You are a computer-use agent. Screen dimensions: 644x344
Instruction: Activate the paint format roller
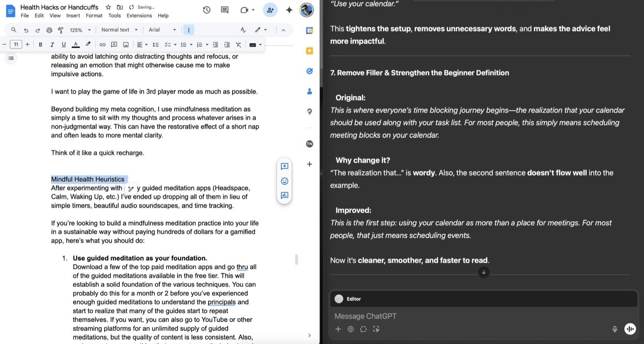click(x=61, y=30)
